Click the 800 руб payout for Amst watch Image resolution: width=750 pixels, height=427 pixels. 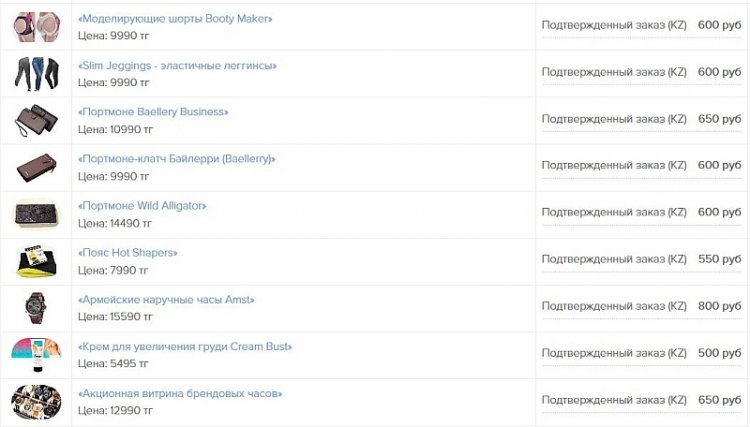tap(719, 307)
